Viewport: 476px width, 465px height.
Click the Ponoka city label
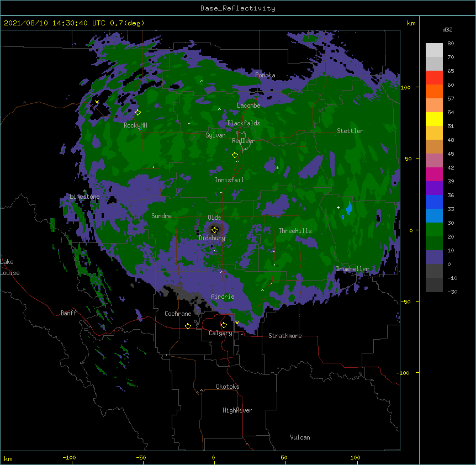[x=265, y=75]
